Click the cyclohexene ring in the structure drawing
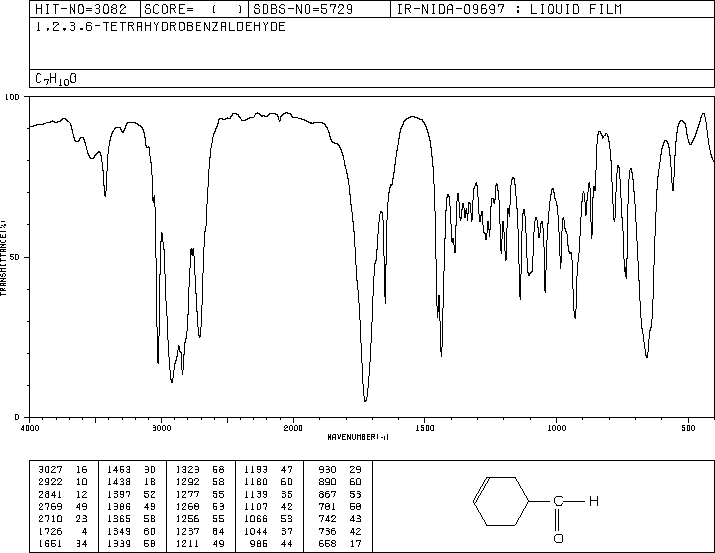 (501, 501)
